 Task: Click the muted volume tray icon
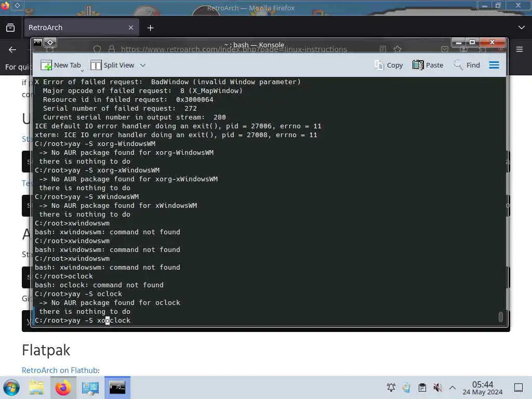click(437, 388)
